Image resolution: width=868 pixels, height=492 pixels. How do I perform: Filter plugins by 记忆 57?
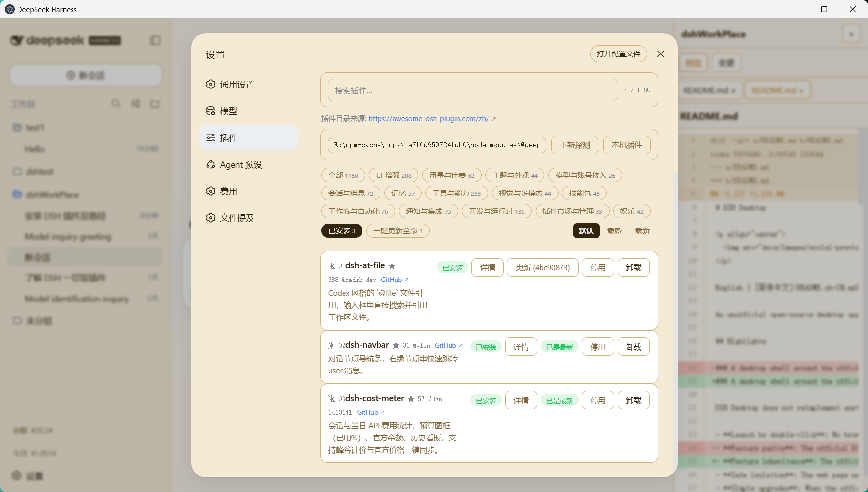(403, 193)
